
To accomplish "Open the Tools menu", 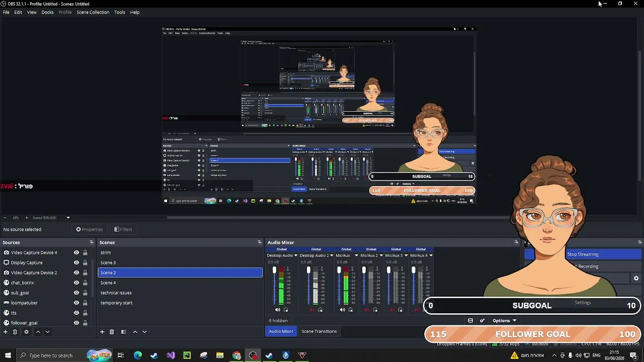I will [x=119, y=12].
